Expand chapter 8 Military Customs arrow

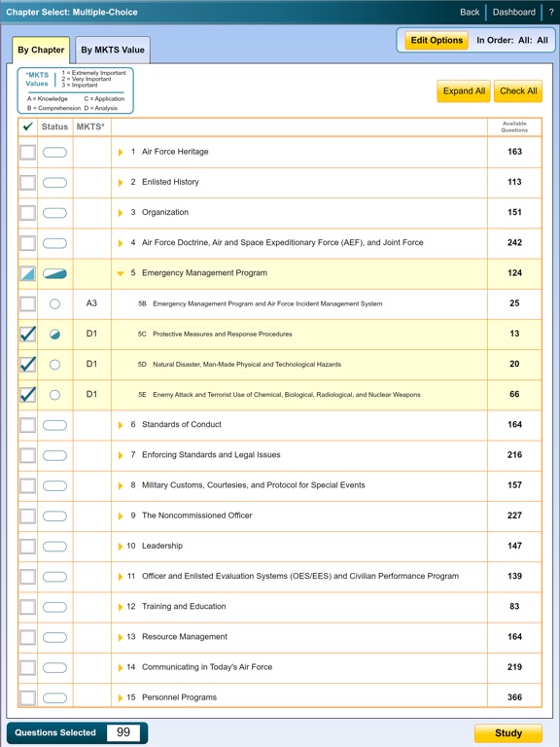[121, 486]
